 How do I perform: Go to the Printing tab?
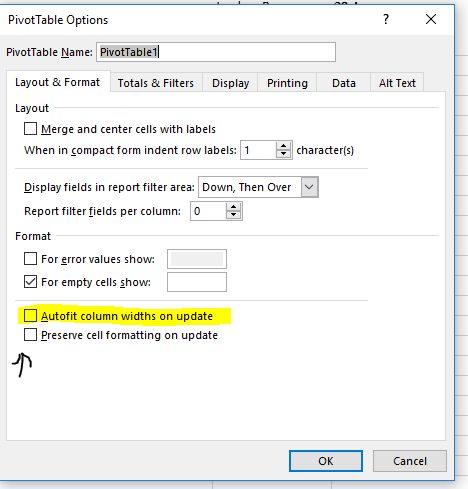(287, 83)
